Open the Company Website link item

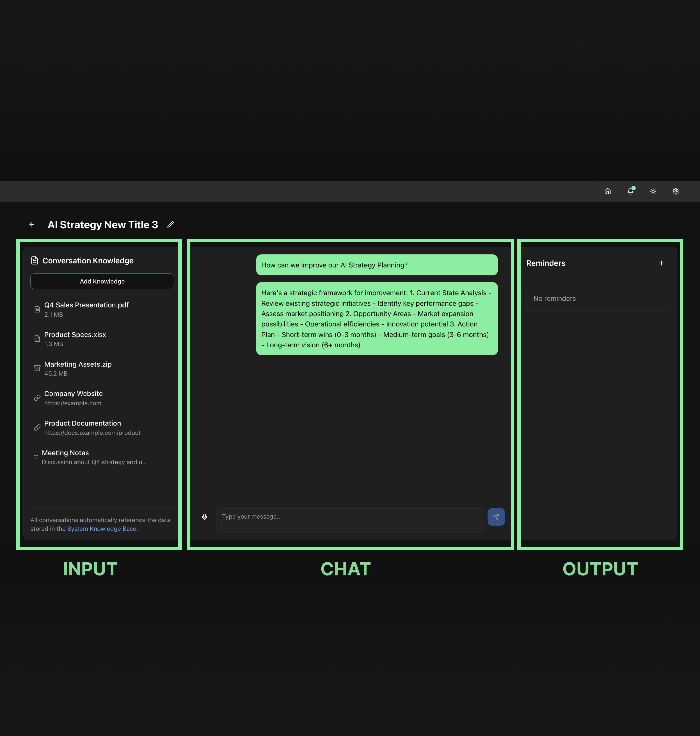click(74, 398)
